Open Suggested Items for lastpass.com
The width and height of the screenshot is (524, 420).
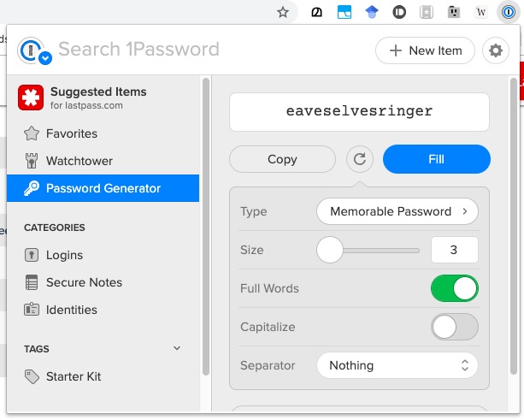pos(103,98)
